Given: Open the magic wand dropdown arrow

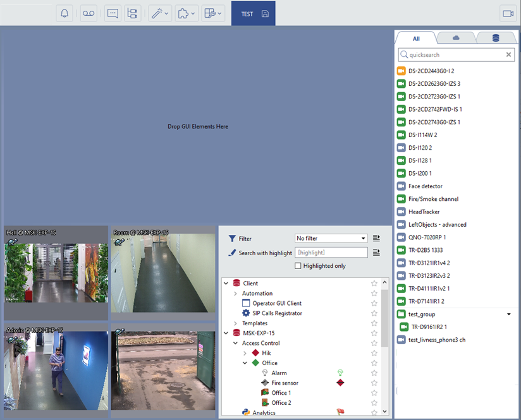Looking at the screenshot, I should [166, 14].
